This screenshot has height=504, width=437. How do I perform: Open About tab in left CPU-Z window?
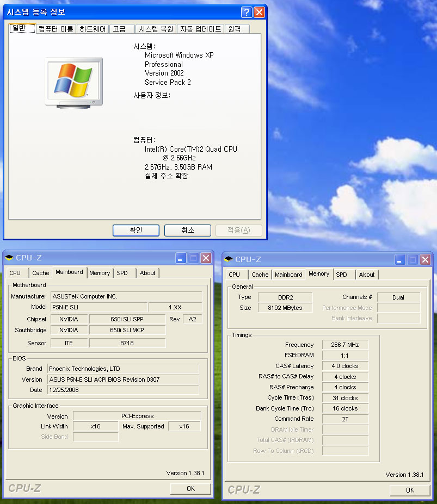[147, 273]
